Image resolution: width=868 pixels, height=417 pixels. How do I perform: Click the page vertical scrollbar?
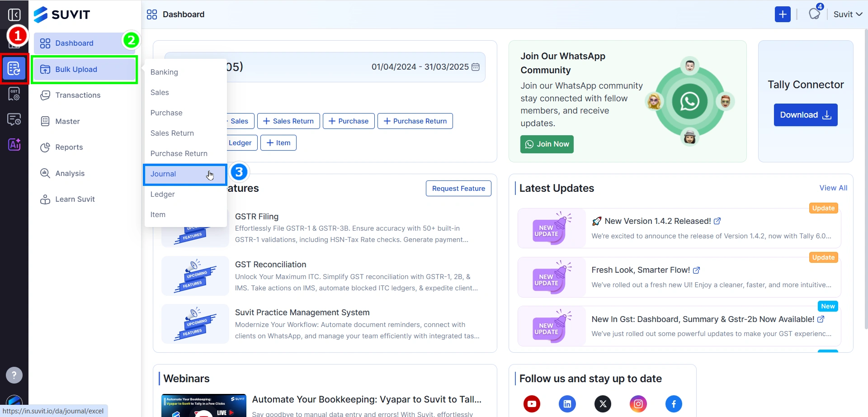tap(866, 179)
